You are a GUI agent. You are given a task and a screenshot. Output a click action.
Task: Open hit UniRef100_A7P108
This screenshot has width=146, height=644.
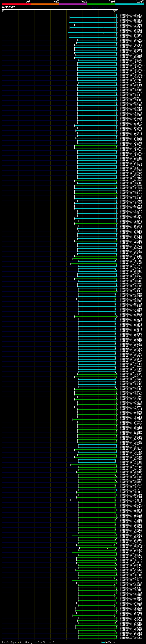(x=131, y=25)
